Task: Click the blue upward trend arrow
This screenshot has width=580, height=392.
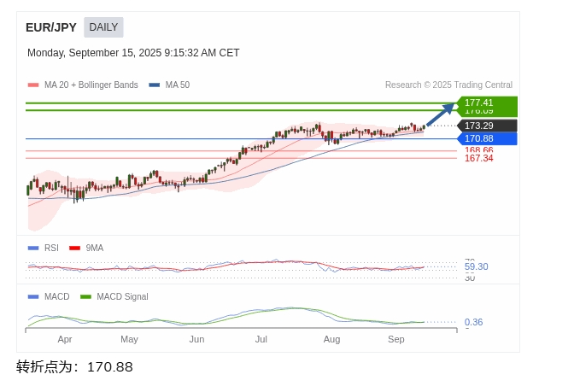Action: point(440,114)
